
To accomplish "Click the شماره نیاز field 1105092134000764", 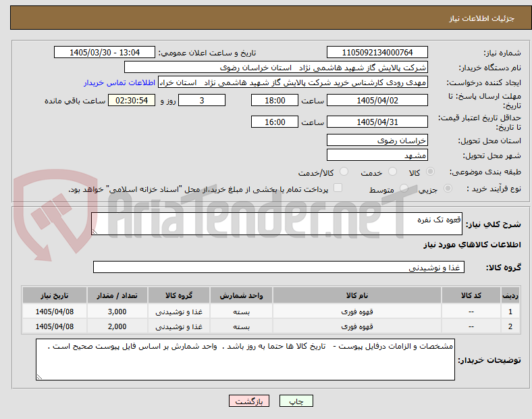I will pos(377,52).
